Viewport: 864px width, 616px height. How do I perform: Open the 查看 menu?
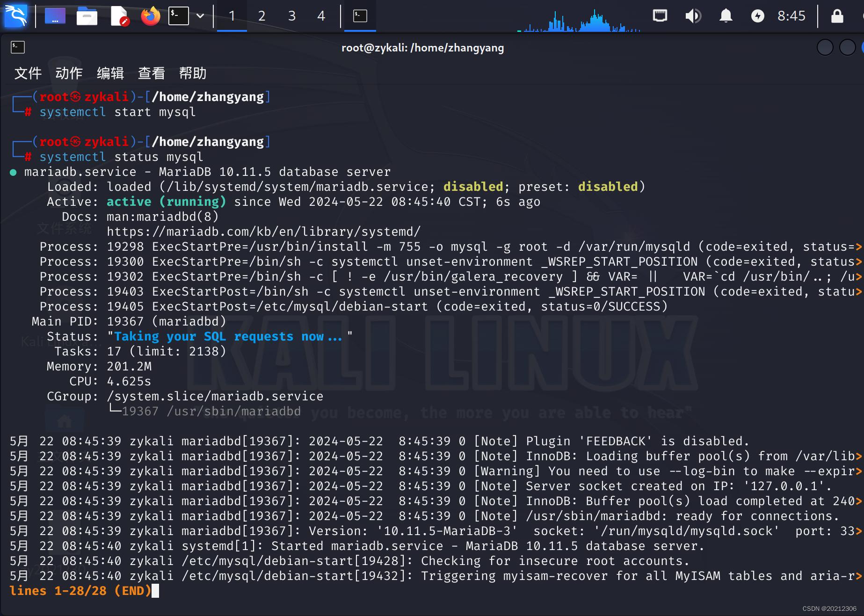152,73
